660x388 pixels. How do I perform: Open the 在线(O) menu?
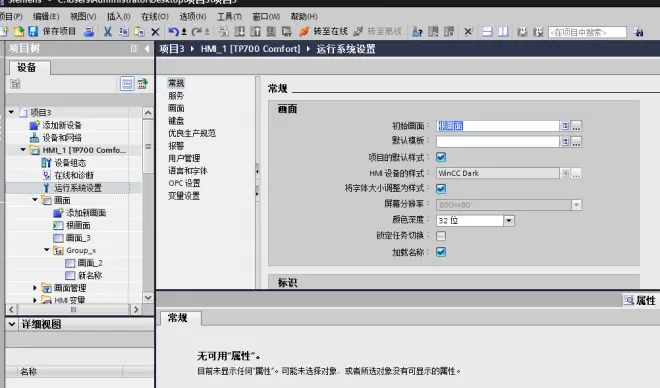154,16
